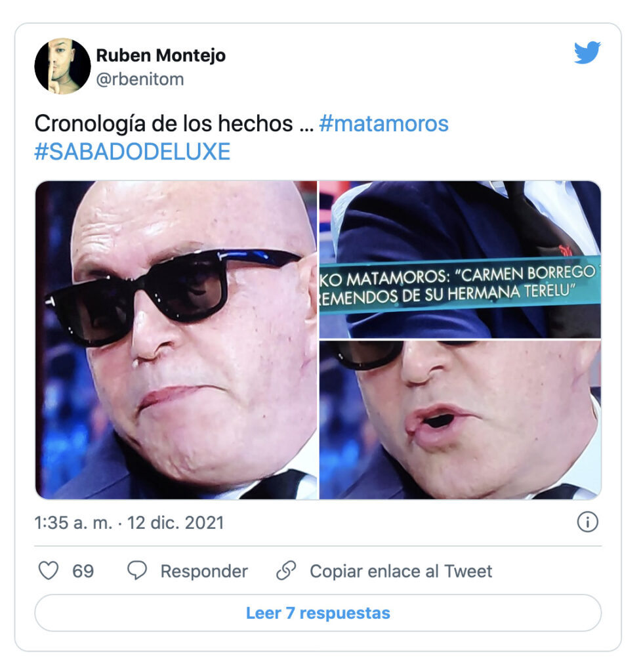Image resolution: width=641 pixels, height=672 pixels.
Task: Open the #matamoros hashtag
Action: (384, 124)
